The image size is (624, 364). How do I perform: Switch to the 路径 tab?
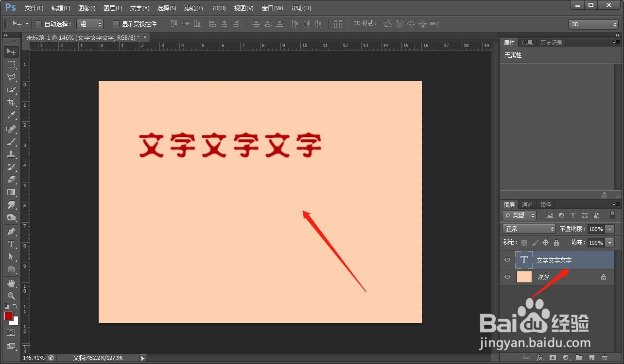tap(546, 205)
